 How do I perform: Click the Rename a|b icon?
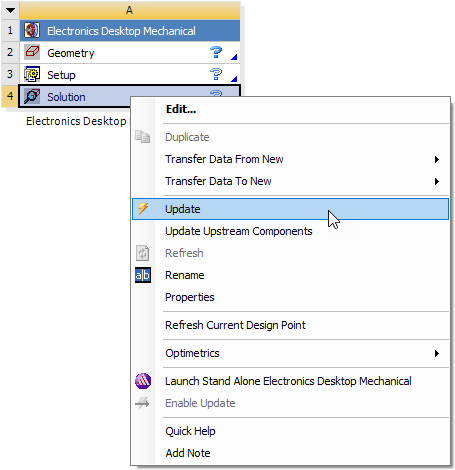143,275
